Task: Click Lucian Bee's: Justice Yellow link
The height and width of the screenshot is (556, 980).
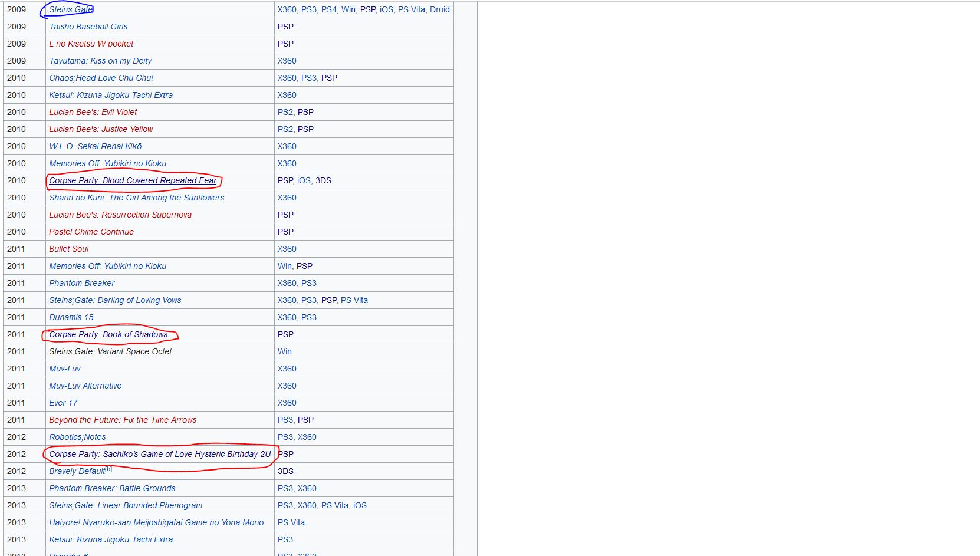Action: [x=101, y=129]
